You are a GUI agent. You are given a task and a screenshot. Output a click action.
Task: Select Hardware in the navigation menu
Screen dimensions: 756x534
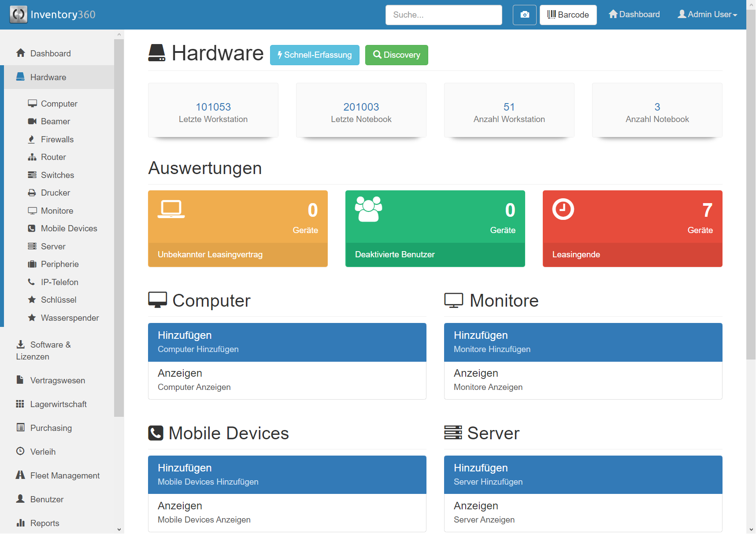[x=48, y=77]
